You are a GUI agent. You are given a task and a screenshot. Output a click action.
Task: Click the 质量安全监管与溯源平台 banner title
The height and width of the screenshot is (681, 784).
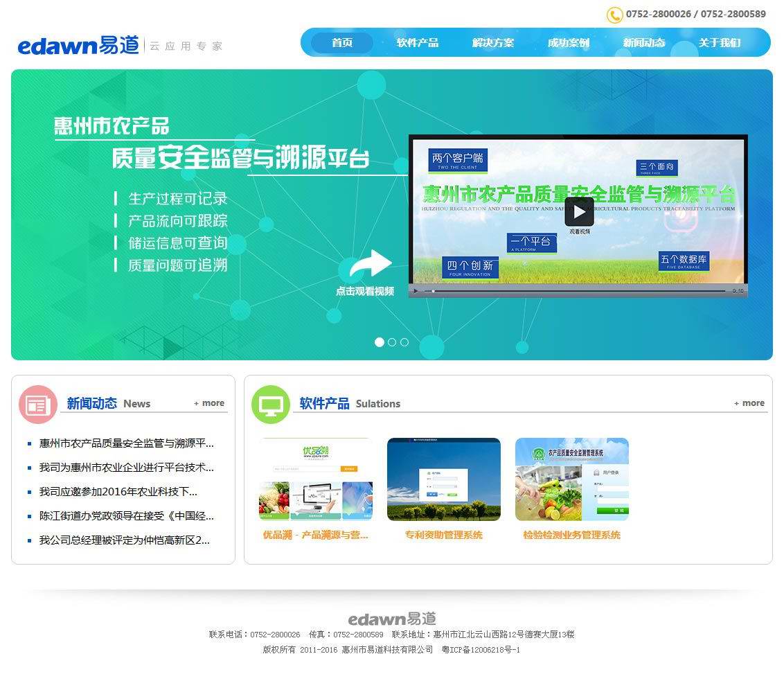coord(240,157)
